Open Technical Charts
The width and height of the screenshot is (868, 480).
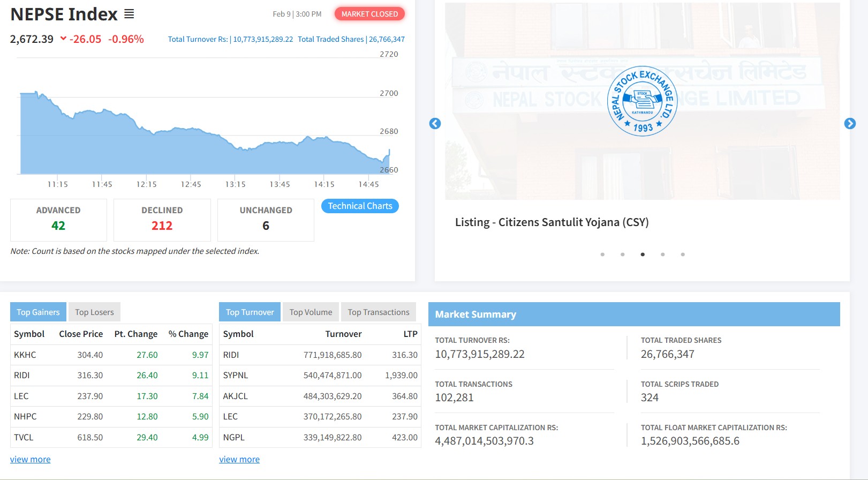pyautogui.click(x=360, y=206)
